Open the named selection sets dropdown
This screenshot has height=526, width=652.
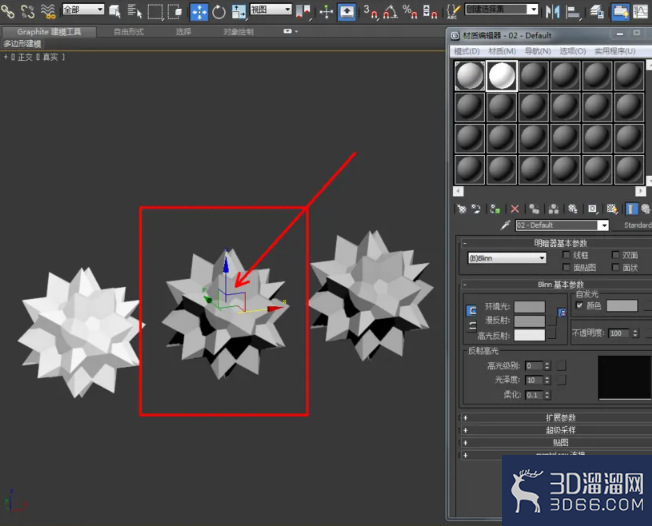[501, 9]
